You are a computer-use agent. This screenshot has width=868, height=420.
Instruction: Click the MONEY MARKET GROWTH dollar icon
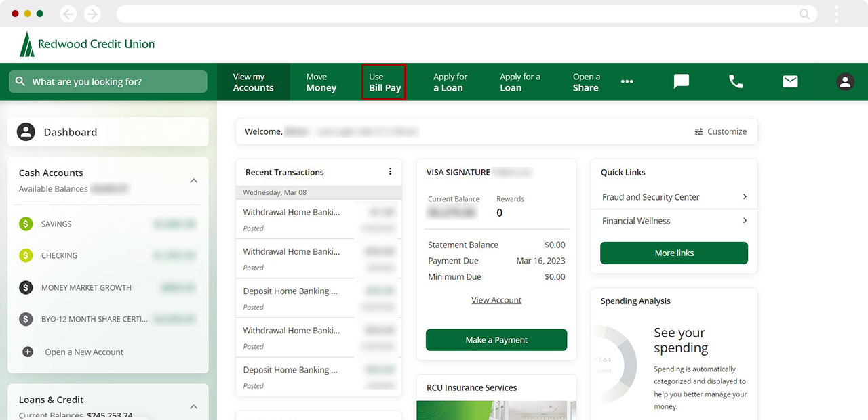(x=26, y=287)
